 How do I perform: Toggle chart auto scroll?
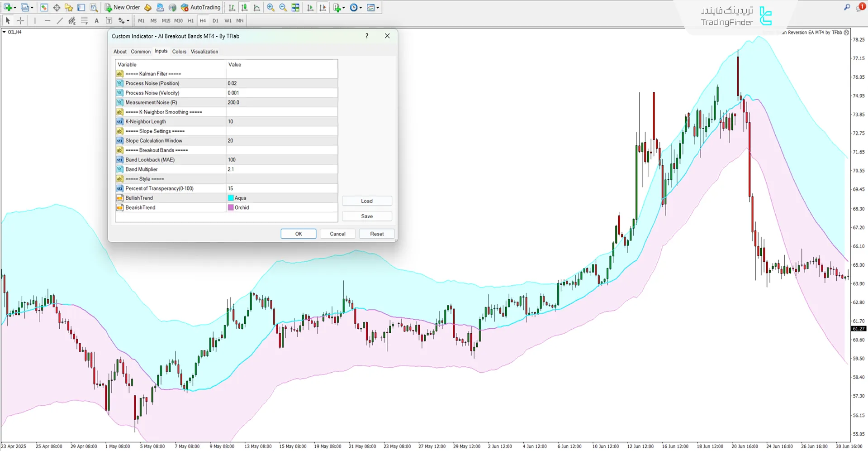click(310, 7)
